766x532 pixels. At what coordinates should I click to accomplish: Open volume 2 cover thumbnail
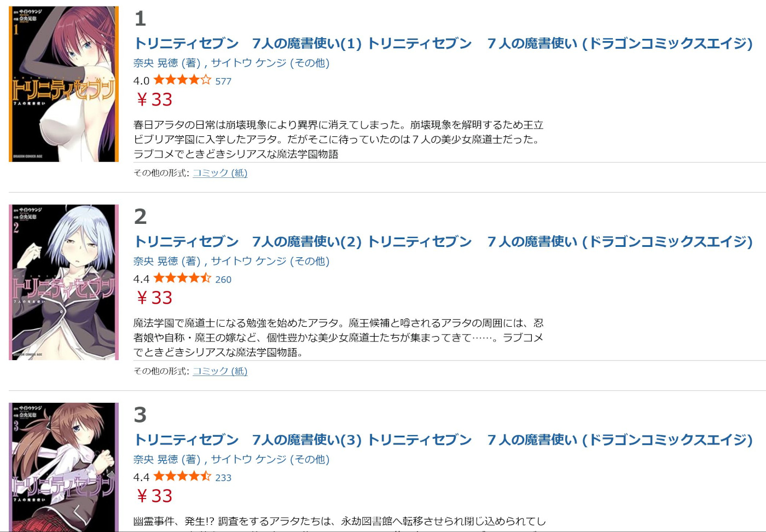63,282
